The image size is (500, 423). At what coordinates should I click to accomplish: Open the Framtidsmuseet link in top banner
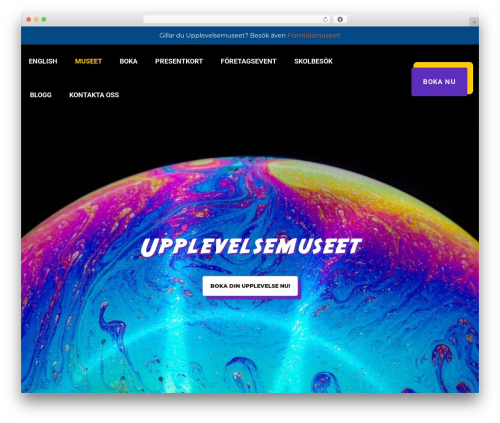[314, 35]
